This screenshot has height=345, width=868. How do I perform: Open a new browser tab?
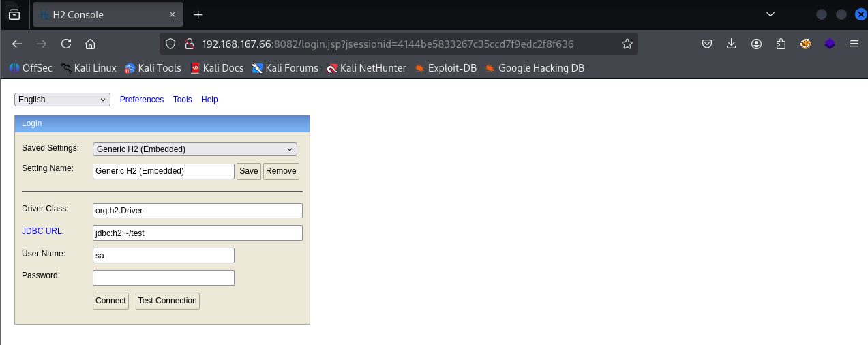pos(198,14)
